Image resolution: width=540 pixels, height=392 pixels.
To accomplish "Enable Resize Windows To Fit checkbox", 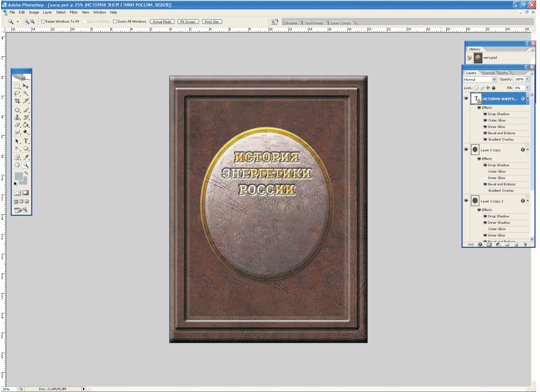I will [x=43, y=21].
